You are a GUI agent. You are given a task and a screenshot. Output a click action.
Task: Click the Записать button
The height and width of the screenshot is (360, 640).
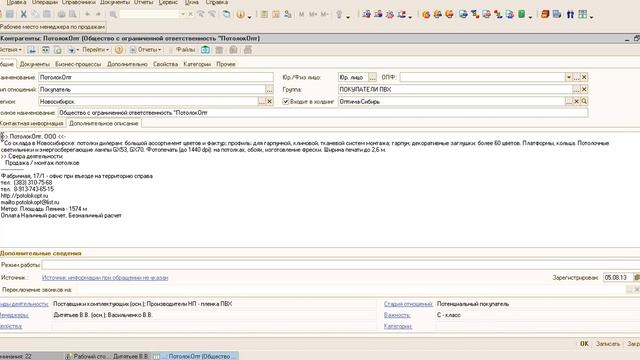[608, 344]
